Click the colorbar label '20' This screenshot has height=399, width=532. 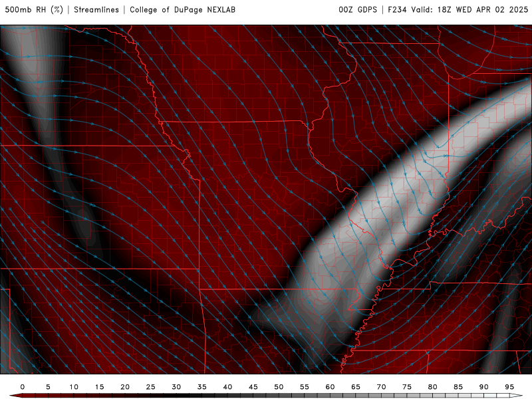tap(125, 387)
